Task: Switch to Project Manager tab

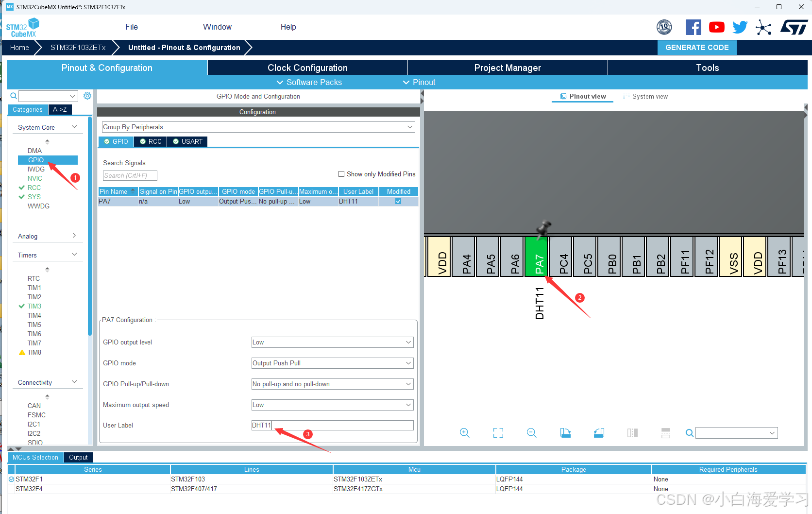Action: 507,68
